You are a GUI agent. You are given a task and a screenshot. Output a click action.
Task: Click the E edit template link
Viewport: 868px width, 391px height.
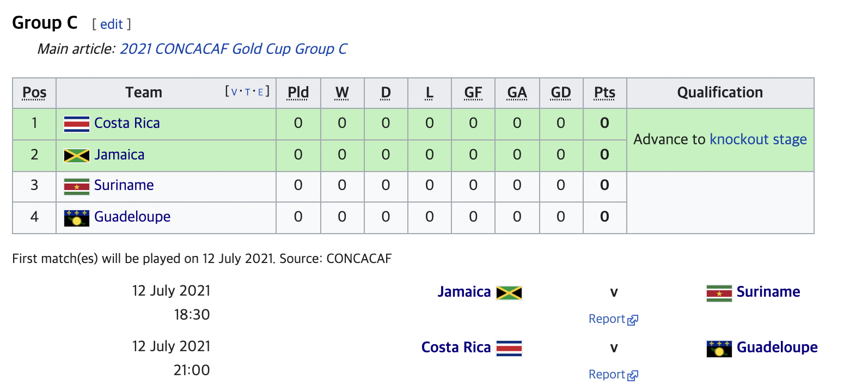click(x=261, y=92)
